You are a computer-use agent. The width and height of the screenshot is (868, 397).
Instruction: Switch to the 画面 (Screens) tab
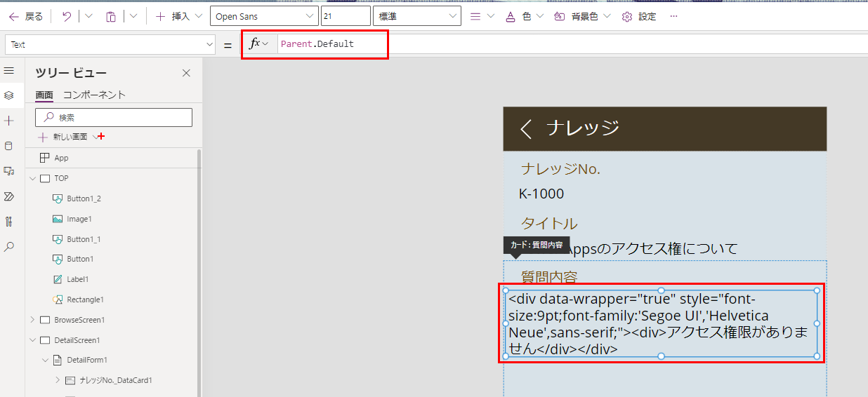44,95
